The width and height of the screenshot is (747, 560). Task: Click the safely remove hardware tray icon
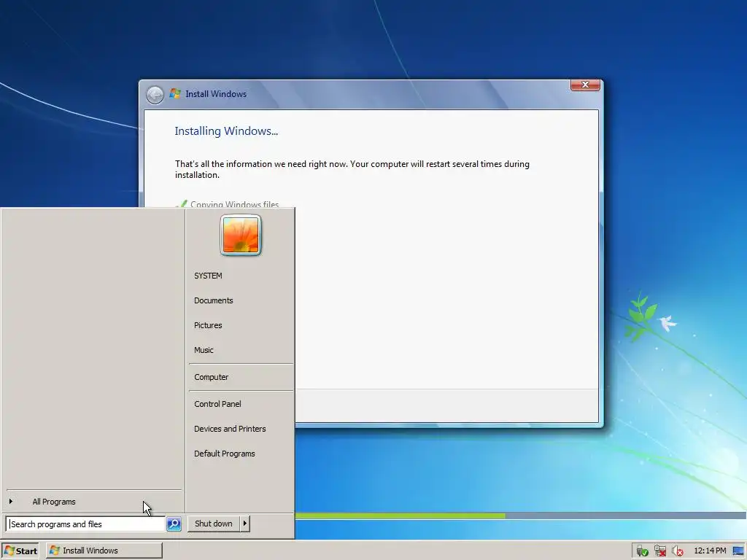tap(642, 551)
